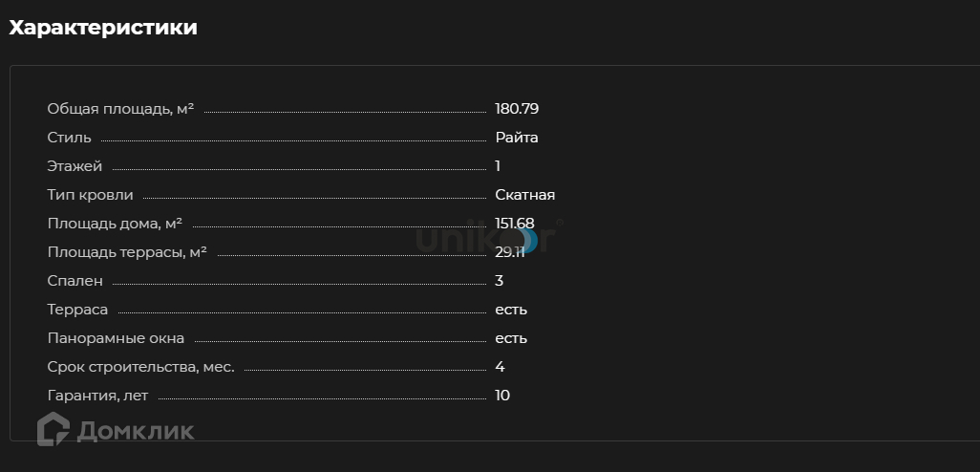The image size is (980, 472).
Task: Select the Общая площадь label
Action: tap(120, 109)
